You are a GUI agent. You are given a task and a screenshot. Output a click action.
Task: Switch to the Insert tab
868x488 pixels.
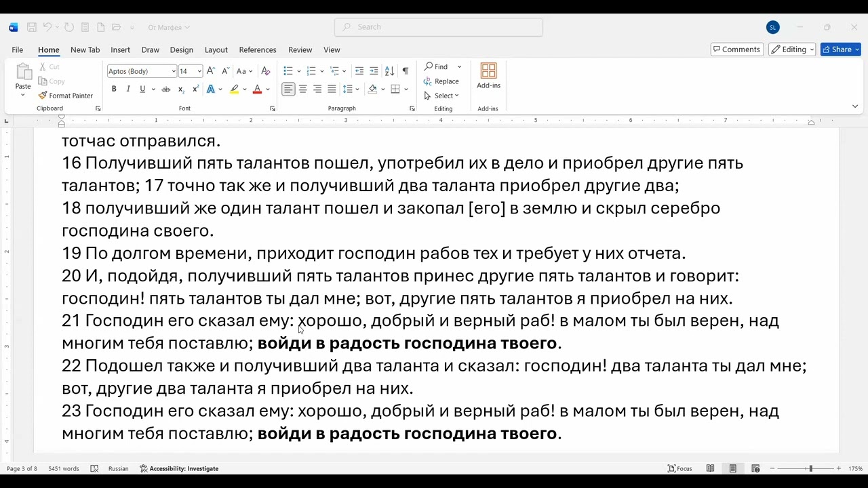click(120, 49)
